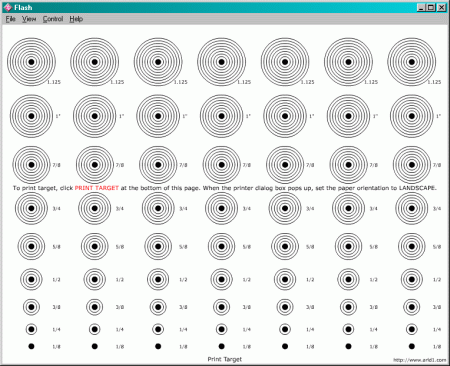Open the Help menu
450x366 pixels.
(76, 19)
